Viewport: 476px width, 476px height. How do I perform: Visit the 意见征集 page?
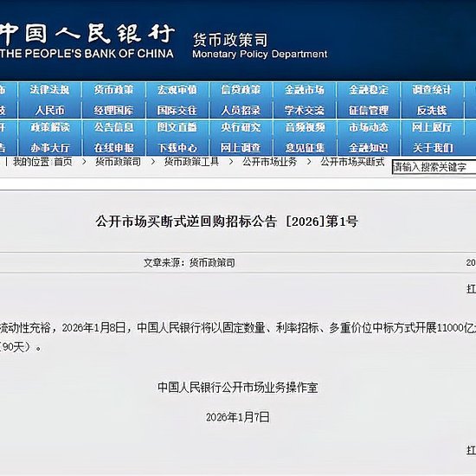pyautogui.click(x=306, y=148)
